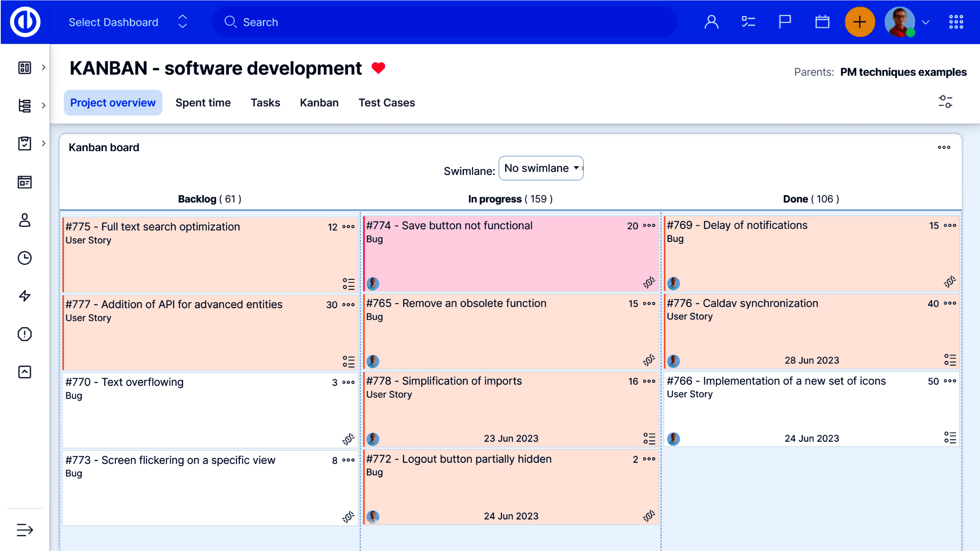This screenshot has height=551, width=980.
Task: Click the clock spent-time icon in the sidebar
Action: [x=24, y=258]
